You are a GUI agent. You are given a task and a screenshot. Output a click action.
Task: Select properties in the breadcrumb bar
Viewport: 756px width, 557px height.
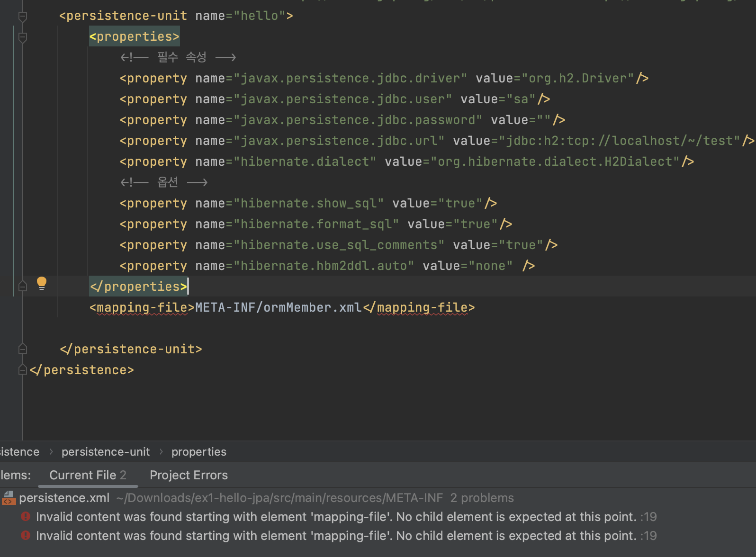199,452
